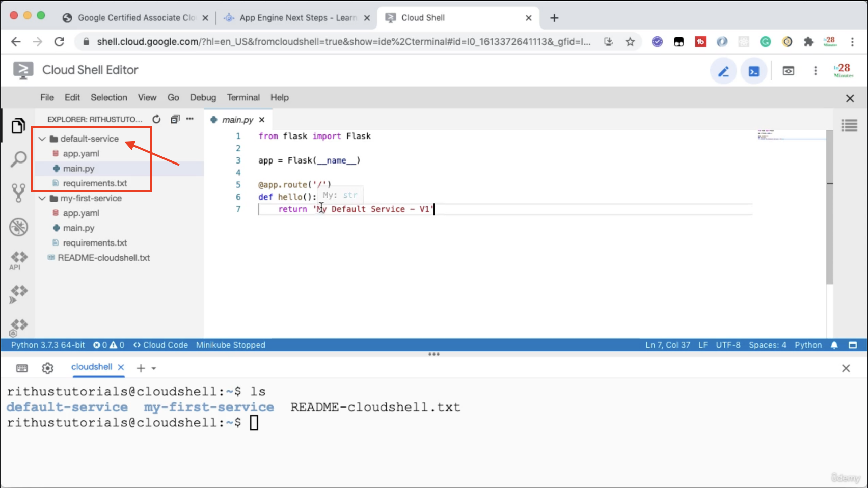Viewport: 868px width, 489px height.
Task: Open browser Extensions puzzle icon
Action: coord(808,42)
